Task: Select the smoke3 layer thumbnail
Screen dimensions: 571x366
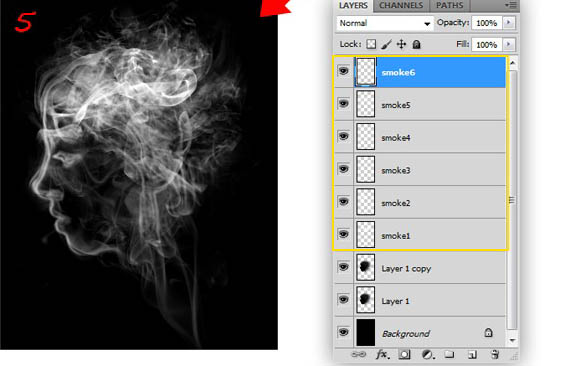Action: coord(366,170)
